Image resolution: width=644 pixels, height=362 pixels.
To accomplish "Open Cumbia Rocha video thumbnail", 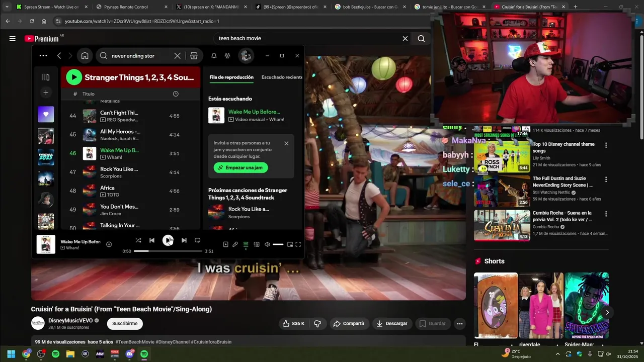I will (502, 225).
